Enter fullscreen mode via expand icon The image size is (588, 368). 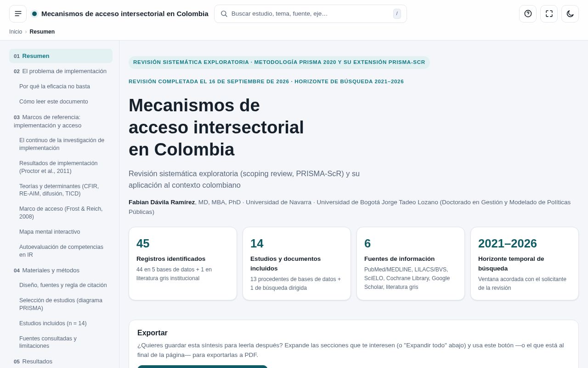pyautogui.click(x=549, y=14)
